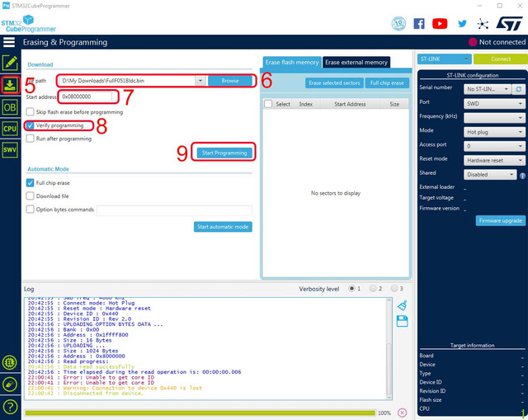Screen dimensions: 528x420
Task: Click the Index column header
Action: pos(306,104)
